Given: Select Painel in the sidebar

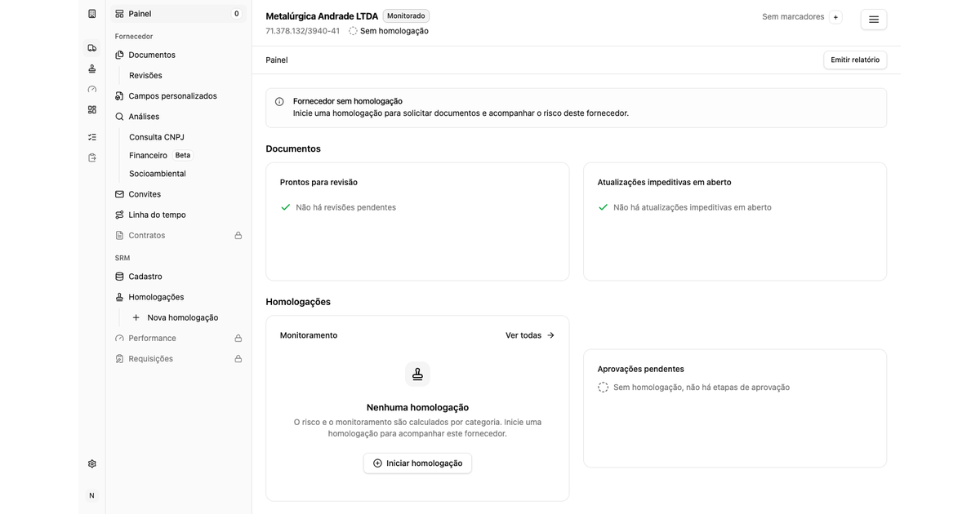Looking at the screenshot, I should (179, 14).
